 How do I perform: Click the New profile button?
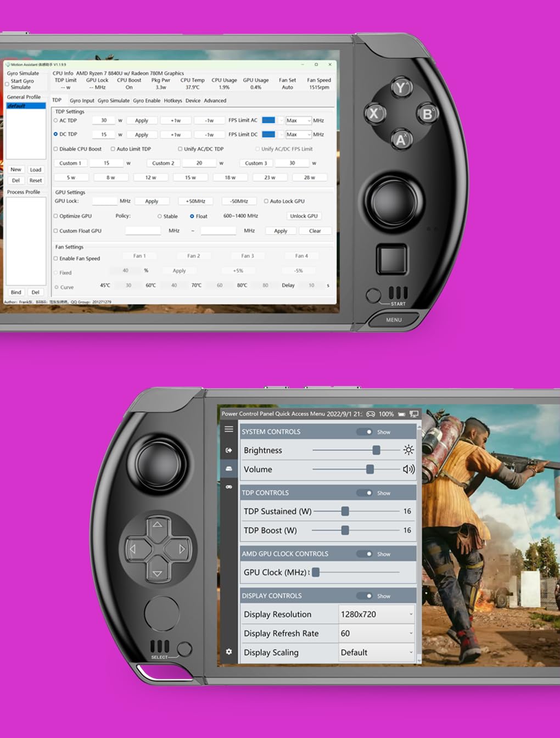(16, 169)
